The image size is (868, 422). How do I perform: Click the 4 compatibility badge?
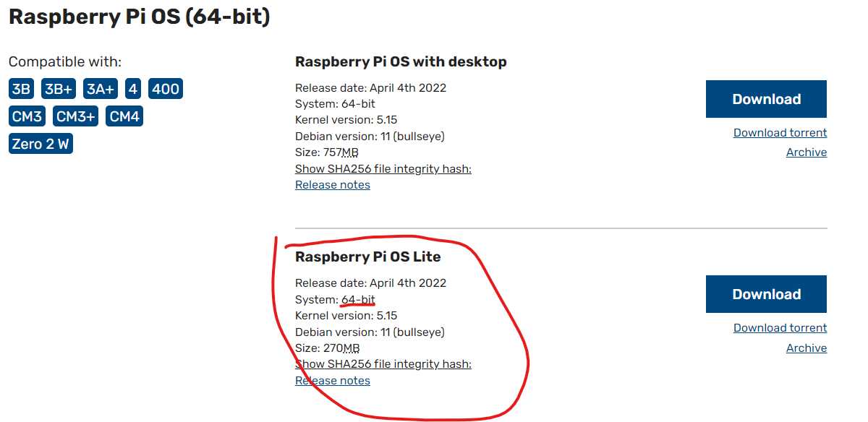tap(133, 89)
